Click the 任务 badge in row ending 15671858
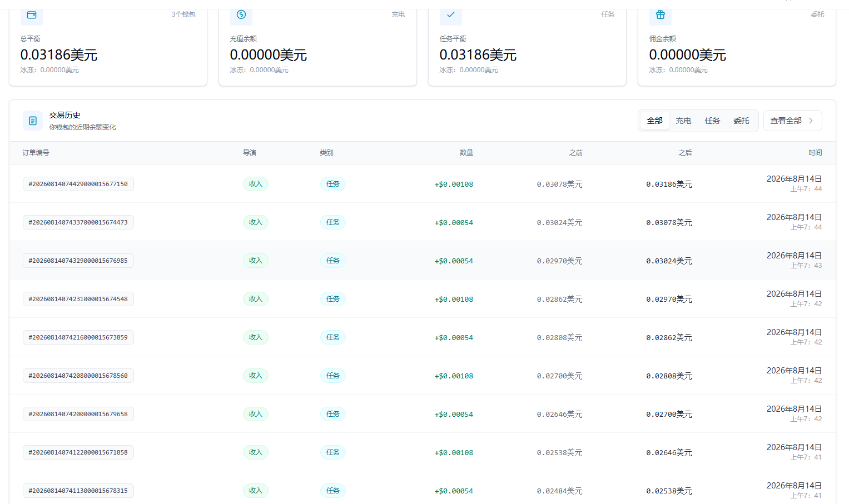 point(333,452)
